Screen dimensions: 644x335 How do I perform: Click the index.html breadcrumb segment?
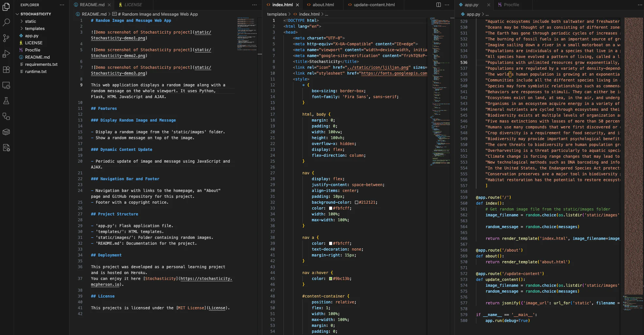[x=309, y=14]
